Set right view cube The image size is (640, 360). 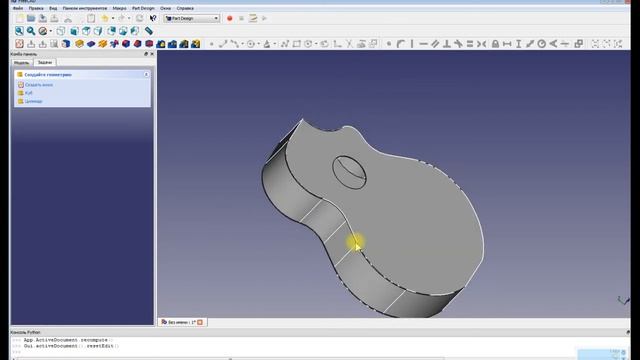[x=98, y=31]
